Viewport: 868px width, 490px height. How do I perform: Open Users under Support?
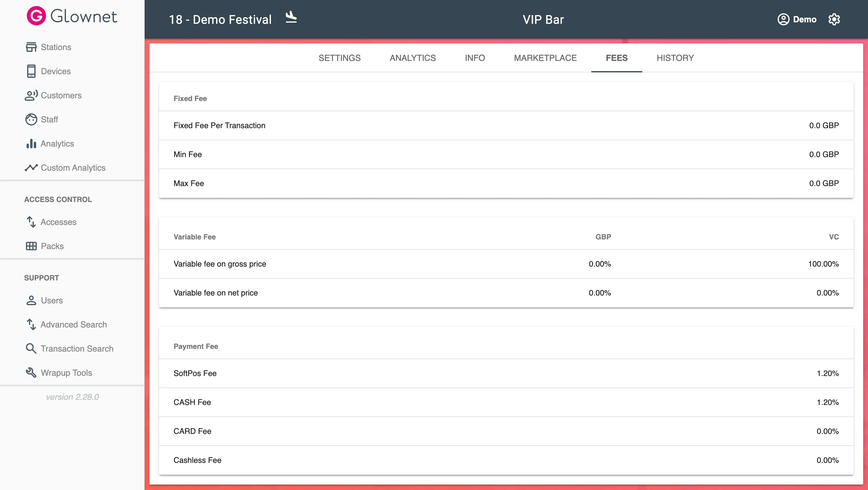tap(52, 300)
